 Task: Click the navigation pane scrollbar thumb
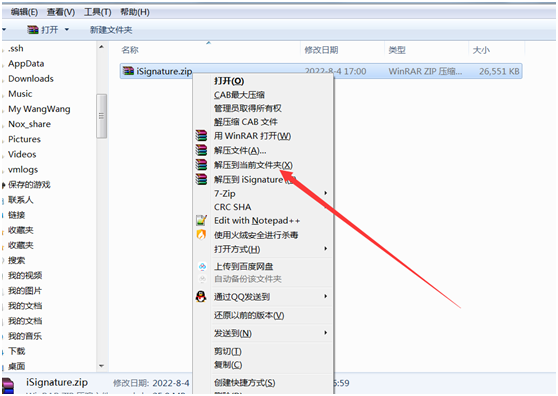[x=101, y=116]
